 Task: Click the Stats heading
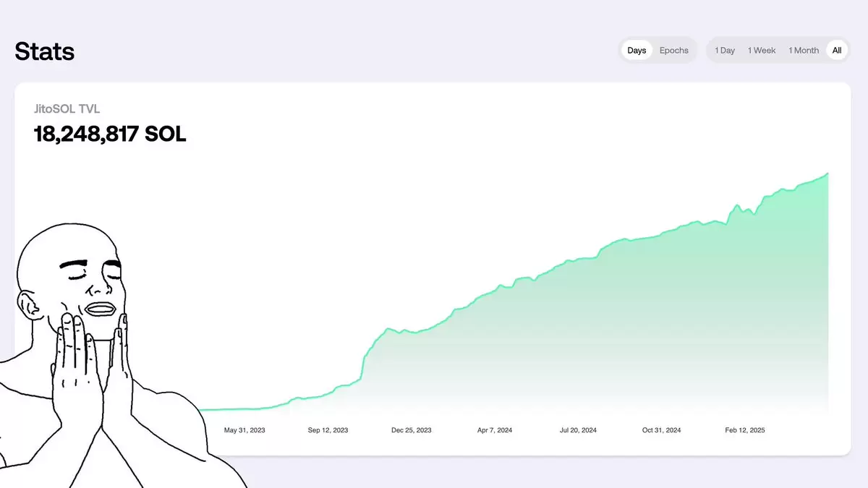click(x=45, y=51)
